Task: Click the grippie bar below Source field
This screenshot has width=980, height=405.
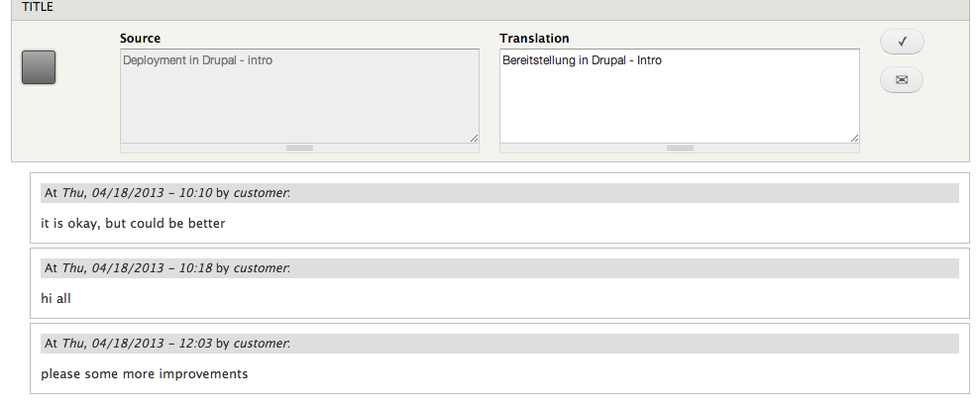Action: click(x=300, y=149)
